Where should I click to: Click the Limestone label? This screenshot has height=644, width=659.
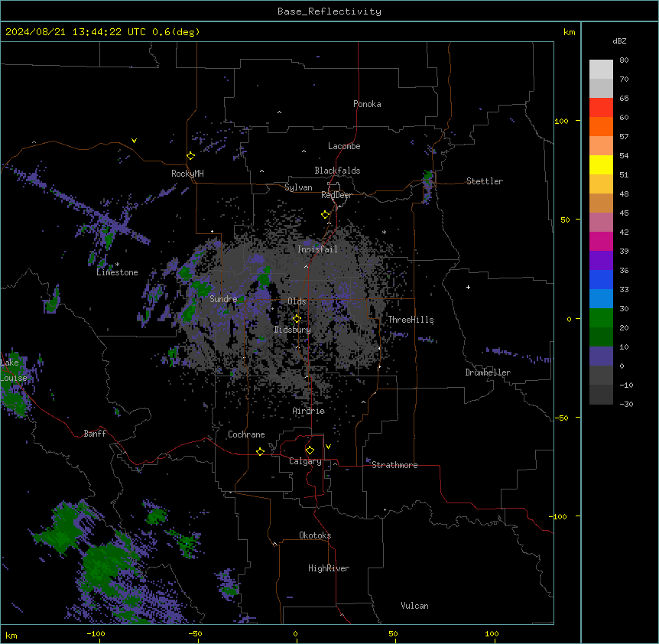tap(117, 272)
